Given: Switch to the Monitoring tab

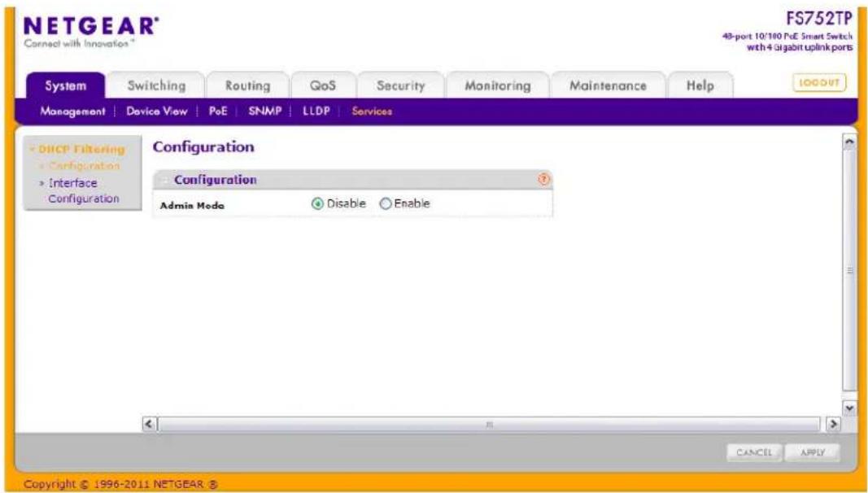Looking at the screenshot, I should [x=498, y=85].
